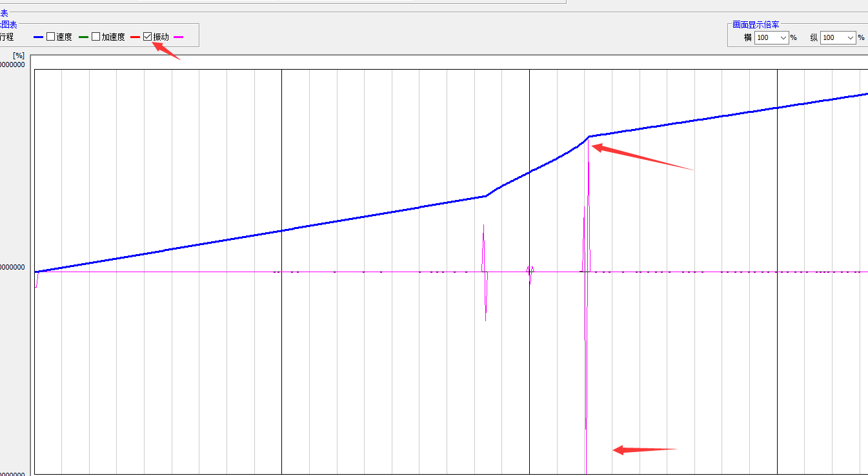Uncheck the 振动 checkbox
Screen dimensions: 868x476
(148, 37)
